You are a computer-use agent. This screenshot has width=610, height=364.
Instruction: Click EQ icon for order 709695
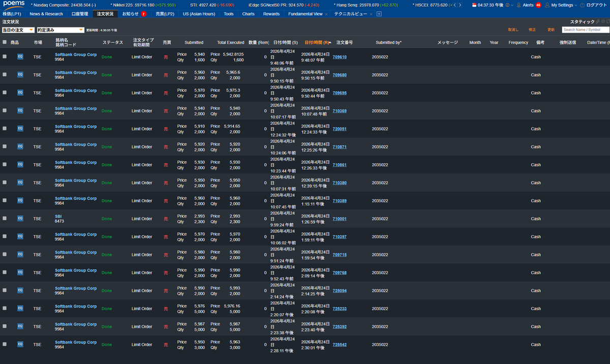pyautogui.click(x=20, y=93)
